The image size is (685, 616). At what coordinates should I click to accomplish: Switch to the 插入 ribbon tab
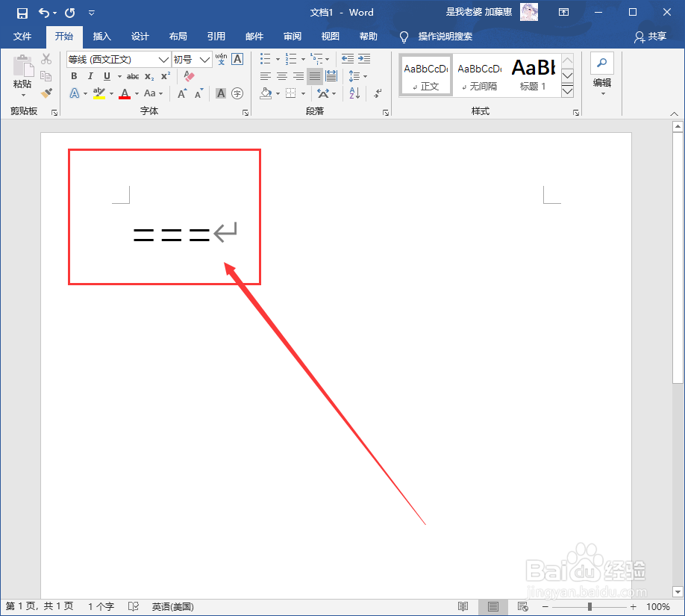[x=102, y=37]
